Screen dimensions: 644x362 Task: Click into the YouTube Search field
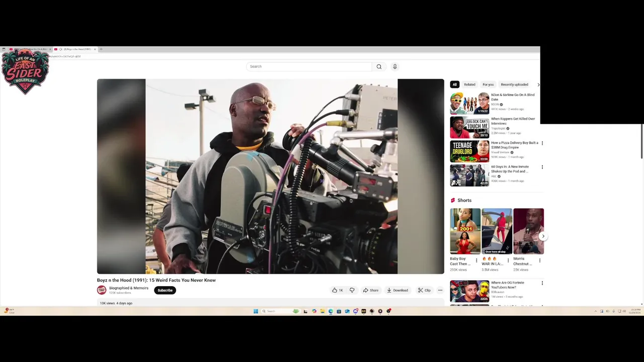click(309, 66)
